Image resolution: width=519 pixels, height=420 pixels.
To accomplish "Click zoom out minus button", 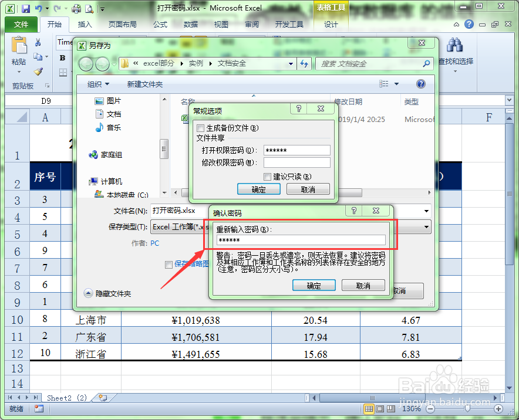I will coord(430,409).
